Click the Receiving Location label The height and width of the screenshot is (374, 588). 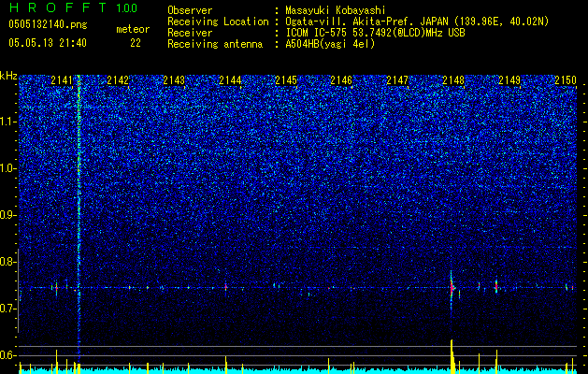tap(218, 22)
